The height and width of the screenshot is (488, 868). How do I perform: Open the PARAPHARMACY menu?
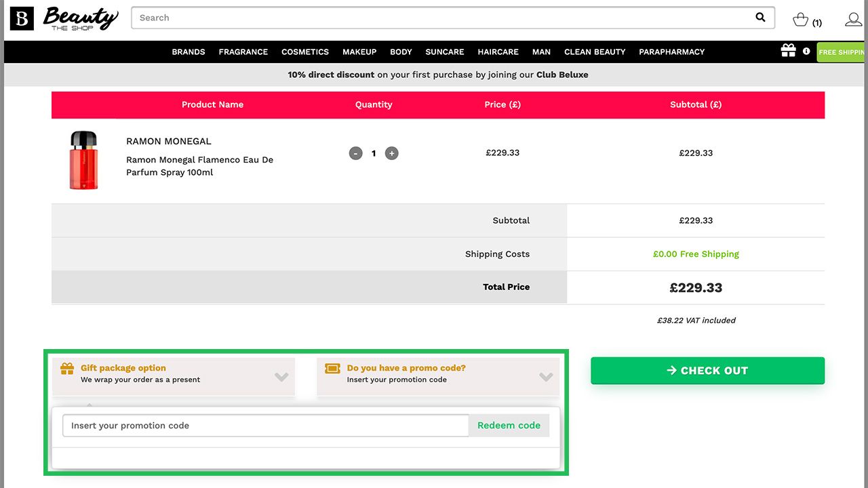pyautogui.click(x=671, y=52)
